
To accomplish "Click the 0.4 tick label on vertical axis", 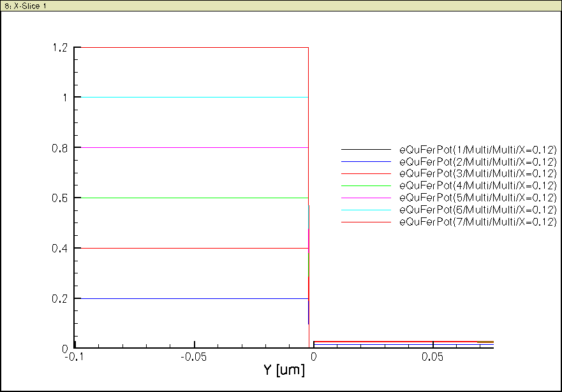I will pos(60,249).
